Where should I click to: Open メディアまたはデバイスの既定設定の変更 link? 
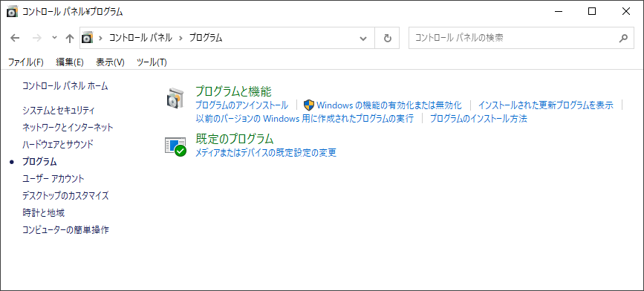pyautogui.click(x=266, y=153)
